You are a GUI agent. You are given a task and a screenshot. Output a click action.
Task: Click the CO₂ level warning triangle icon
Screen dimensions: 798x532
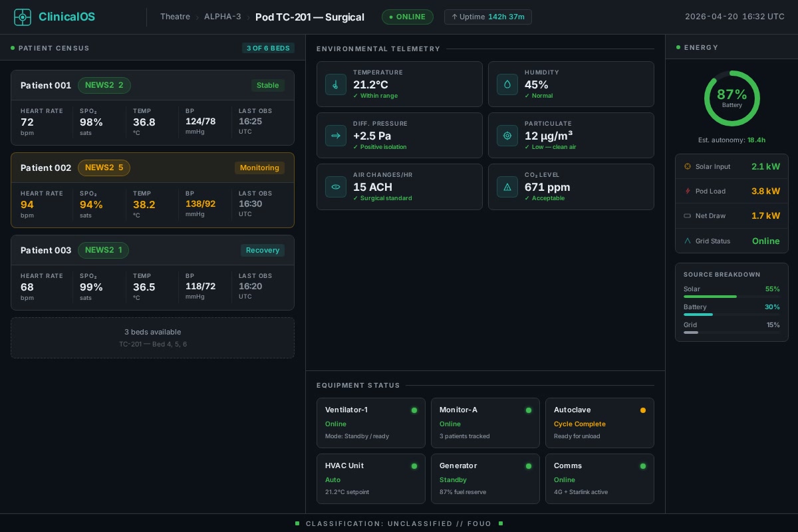pyautogui.click(x=507, y=187)
